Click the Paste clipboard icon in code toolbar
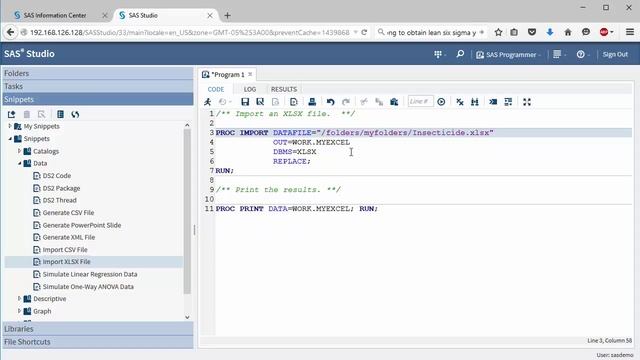The image size is (640, 360). (x=394, y=102)
